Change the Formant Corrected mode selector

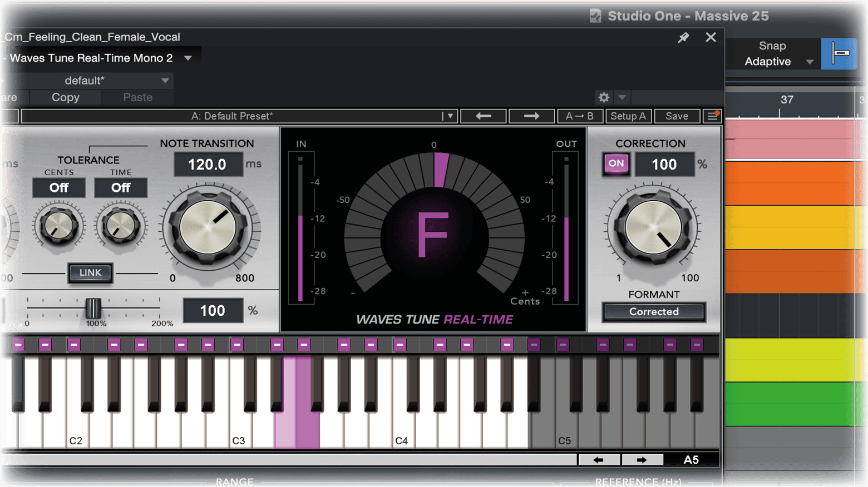[x=654, y=312]
